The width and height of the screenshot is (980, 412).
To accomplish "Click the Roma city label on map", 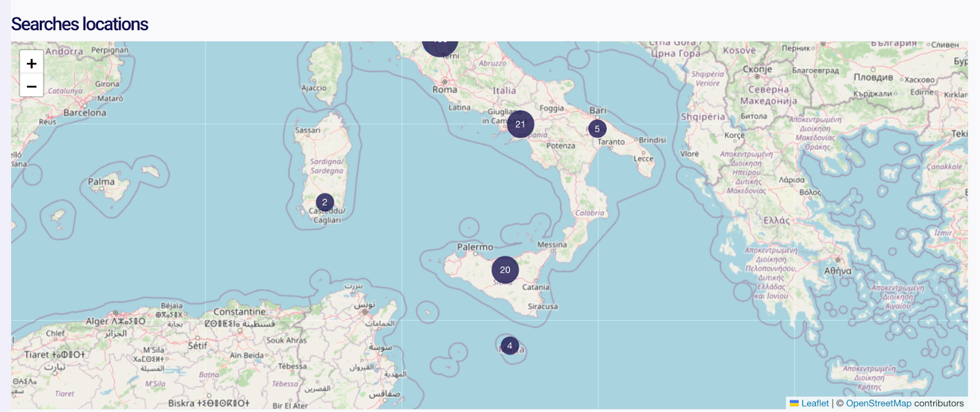I will [445, 89].
